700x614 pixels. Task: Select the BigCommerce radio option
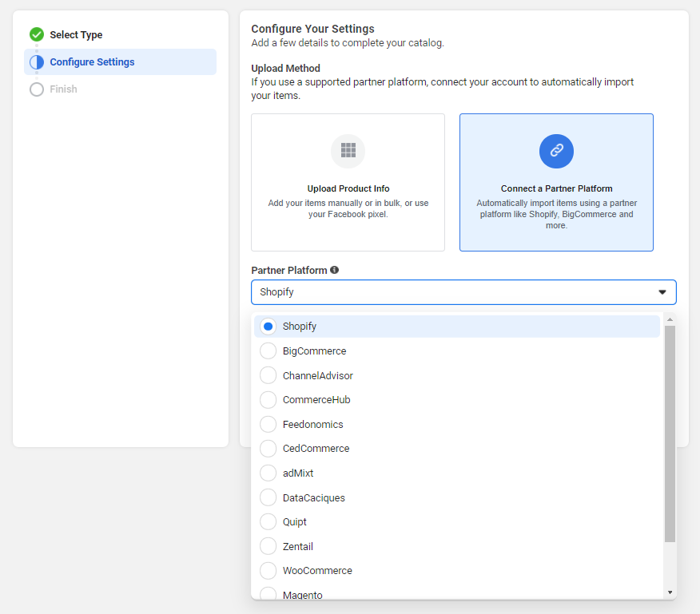click(268, 351)
